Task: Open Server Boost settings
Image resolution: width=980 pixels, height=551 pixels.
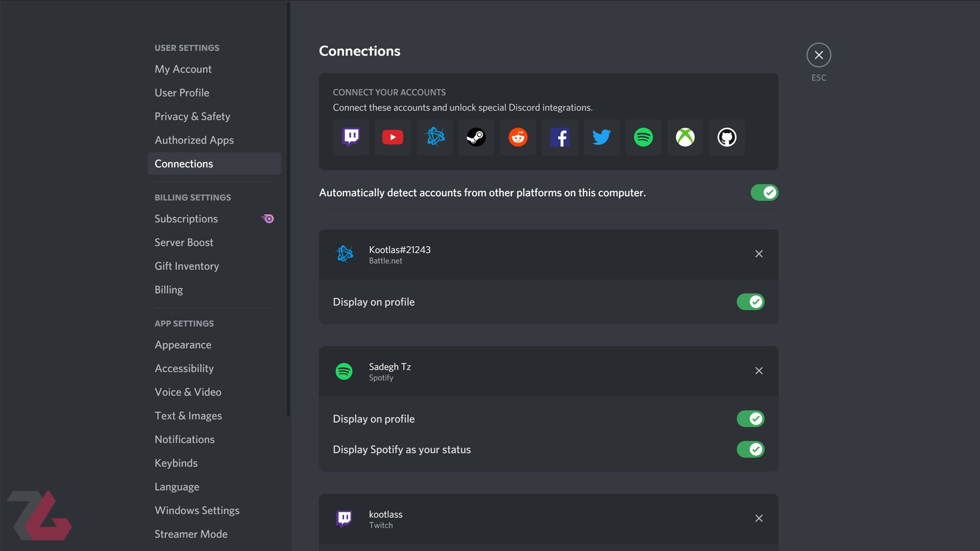Action: (x=214, y=242)
